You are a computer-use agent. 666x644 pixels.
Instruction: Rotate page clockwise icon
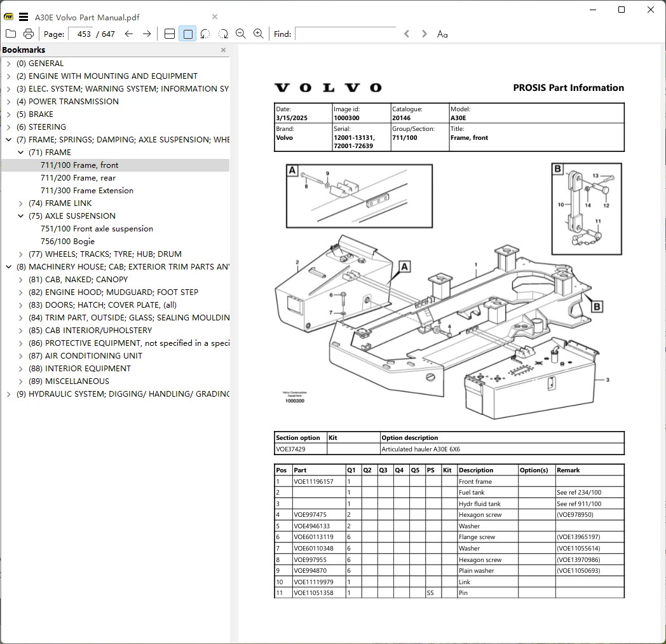point(223,34)
